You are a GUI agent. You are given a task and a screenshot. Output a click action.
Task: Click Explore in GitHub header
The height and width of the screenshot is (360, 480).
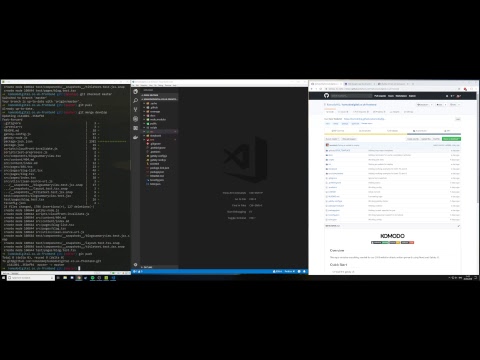coord(412,96)
